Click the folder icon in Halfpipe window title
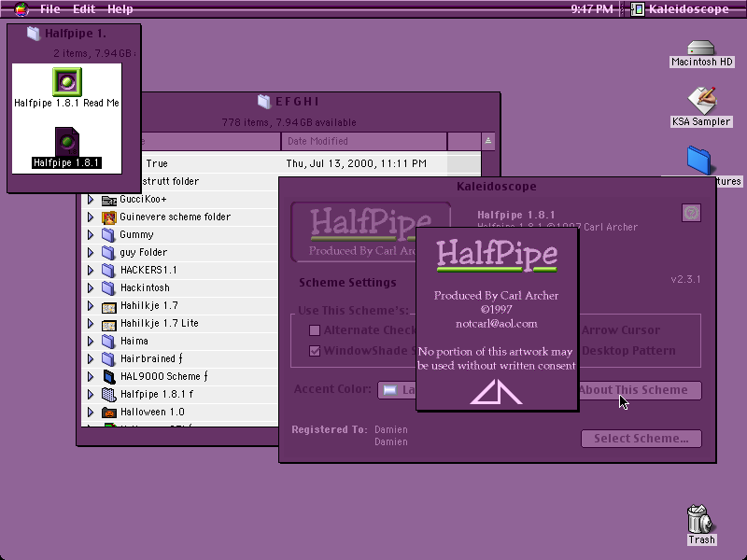 click(x=34, y=34)
